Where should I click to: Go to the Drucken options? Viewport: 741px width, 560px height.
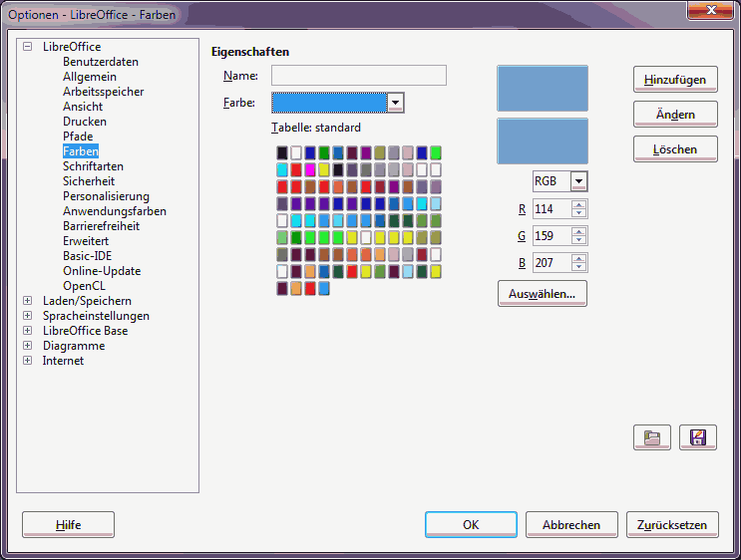[x=85, y=122]
